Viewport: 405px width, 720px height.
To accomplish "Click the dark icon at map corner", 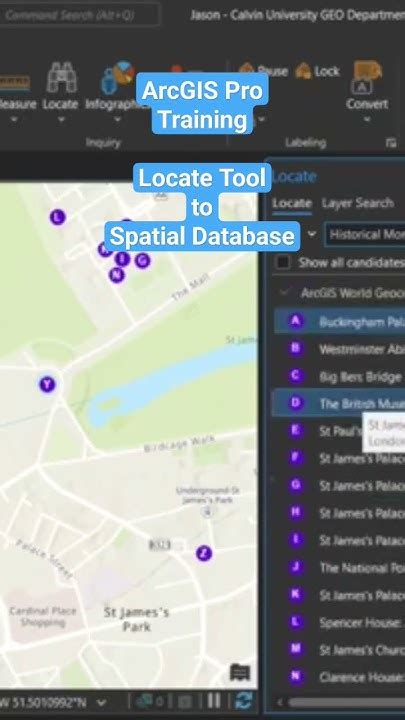I will (240, 673).
